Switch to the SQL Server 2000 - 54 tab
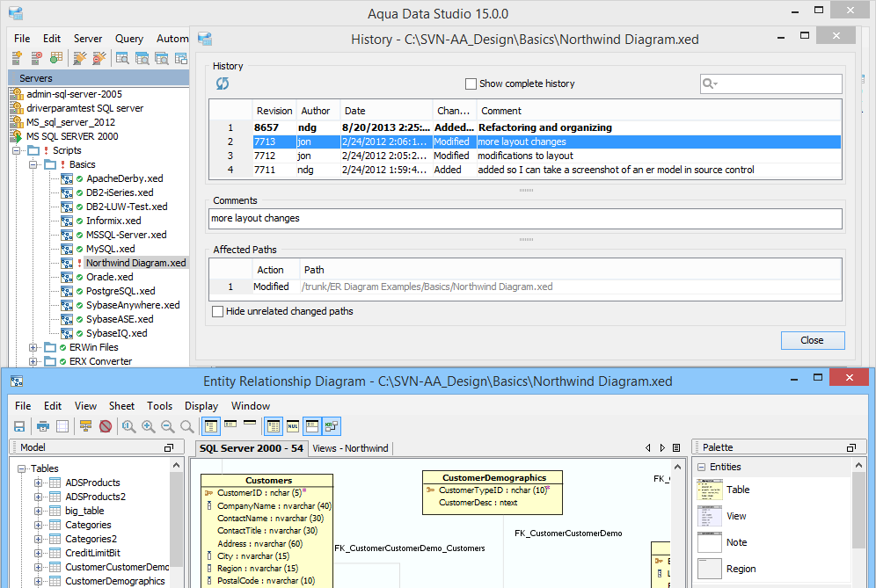Screen dimensions: 876x588 pos(252,448)
